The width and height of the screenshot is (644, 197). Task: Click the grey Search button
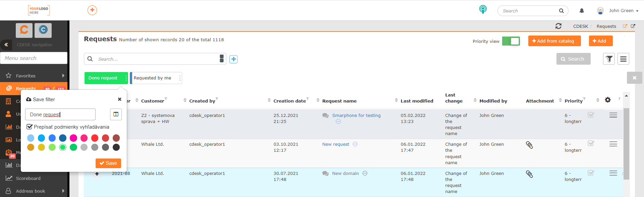(x=573, y=59)
